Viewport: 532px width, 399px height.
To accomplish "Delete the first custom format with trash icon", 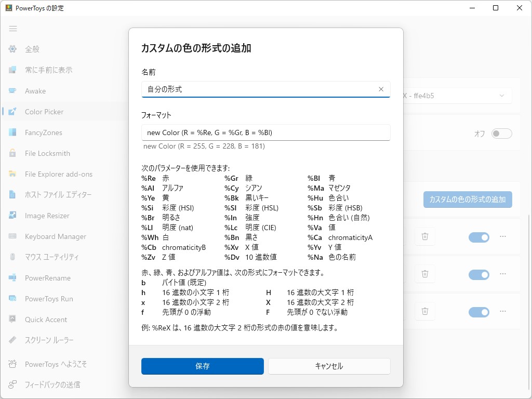I will point(425,236).
